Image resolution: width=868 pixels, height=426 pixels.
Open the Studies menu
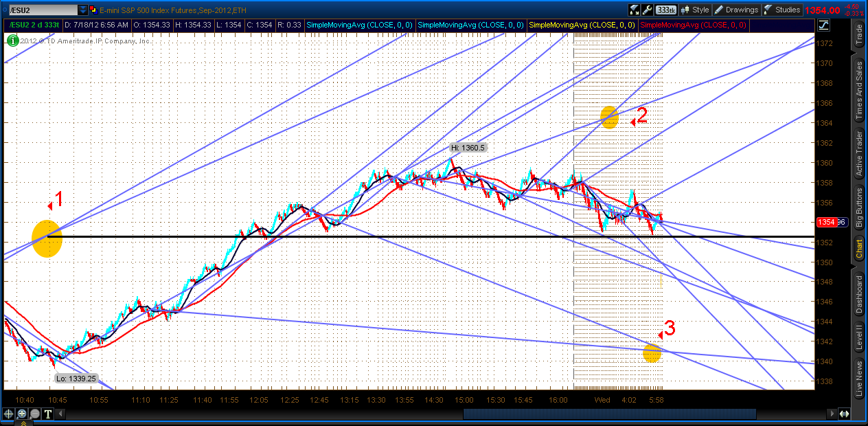click(782, 10)
